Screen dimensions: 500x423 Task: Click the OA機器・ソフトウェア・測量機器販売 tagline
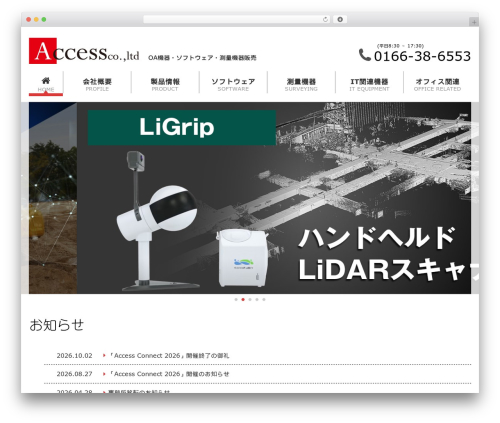202,58
